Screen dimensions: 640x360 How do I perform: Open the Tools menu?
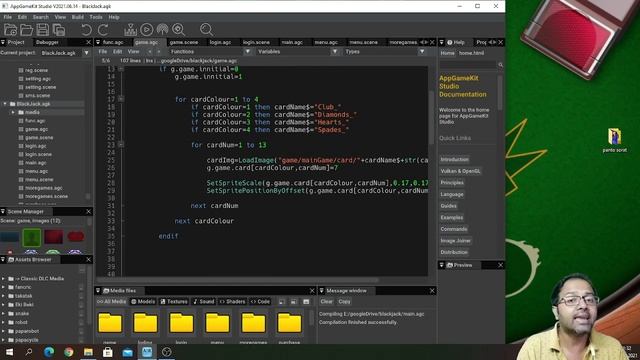(96, 17)
